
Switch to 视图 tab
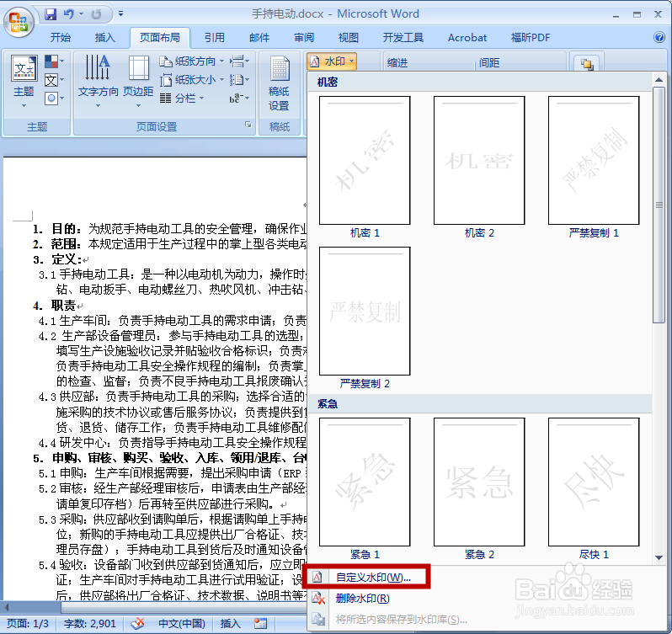click(349, 38)
